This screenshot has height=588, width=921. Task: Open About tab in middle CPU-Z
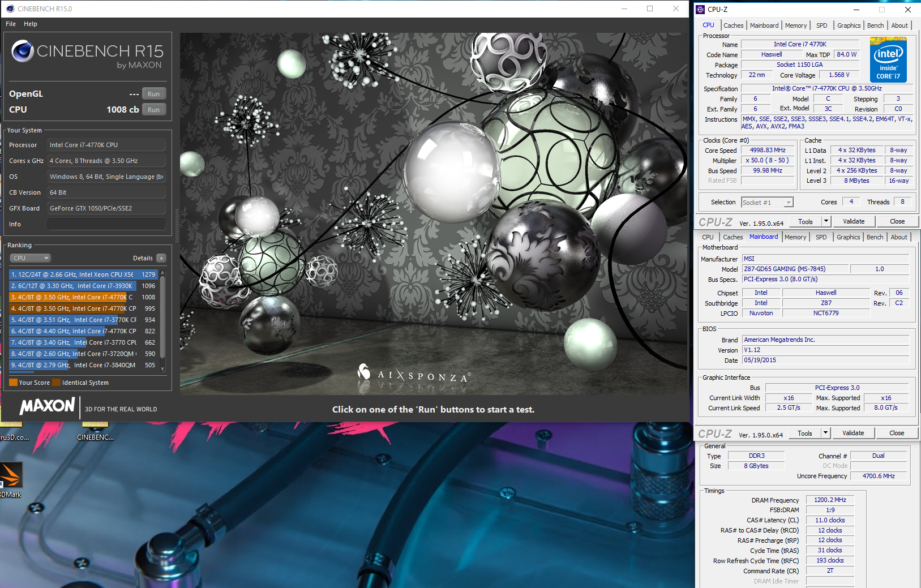pyautogui.click(x=899, y=237)
